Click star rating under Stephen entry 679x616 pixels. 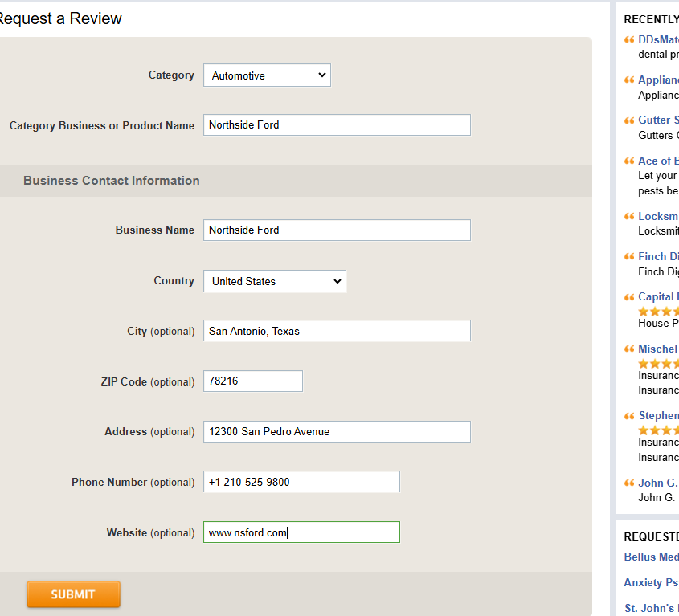click(x=659, y=430)
